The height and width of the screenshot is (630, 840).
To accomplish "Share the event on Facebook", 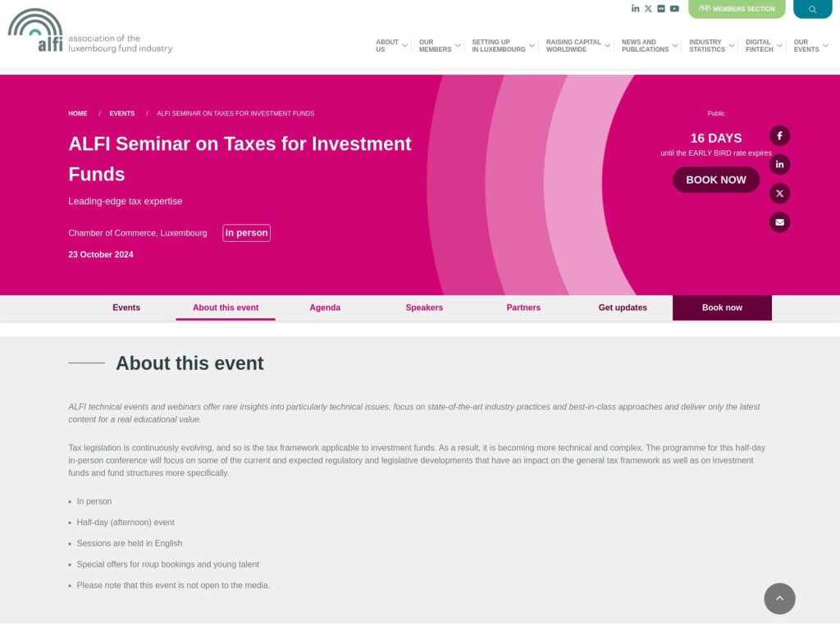I will coord(779,135).
